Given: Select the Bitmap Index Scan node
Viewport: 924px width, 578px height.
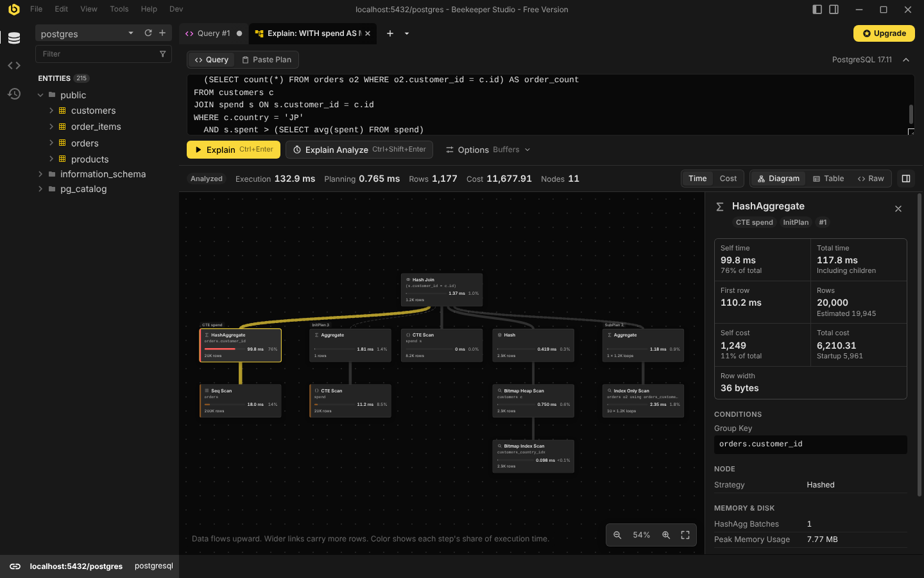Looking at the screenshot, I should [533, 456].
